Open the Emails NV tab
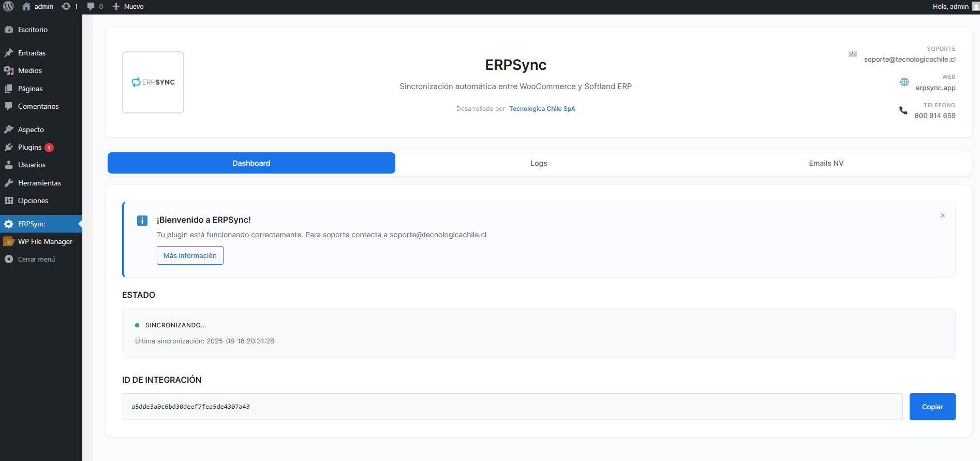The width and height of the screenshot is (980, 461). pos(826,163)
